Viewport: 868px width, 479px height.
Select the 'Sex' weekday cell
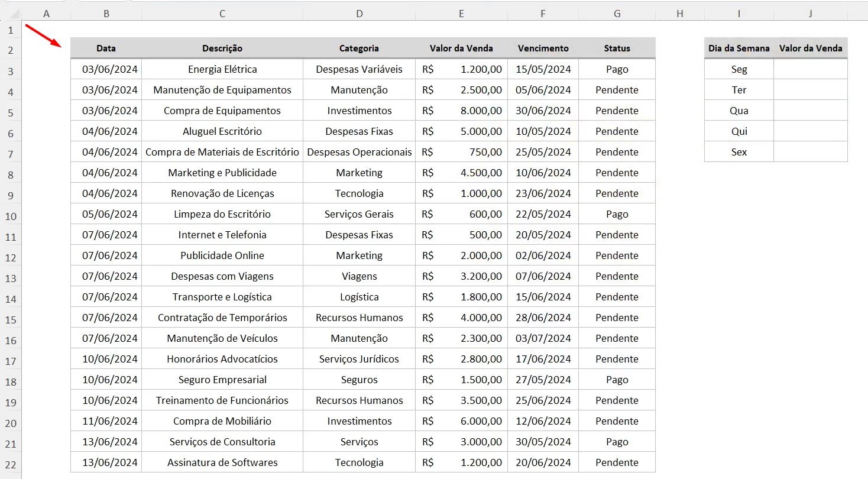739,152
